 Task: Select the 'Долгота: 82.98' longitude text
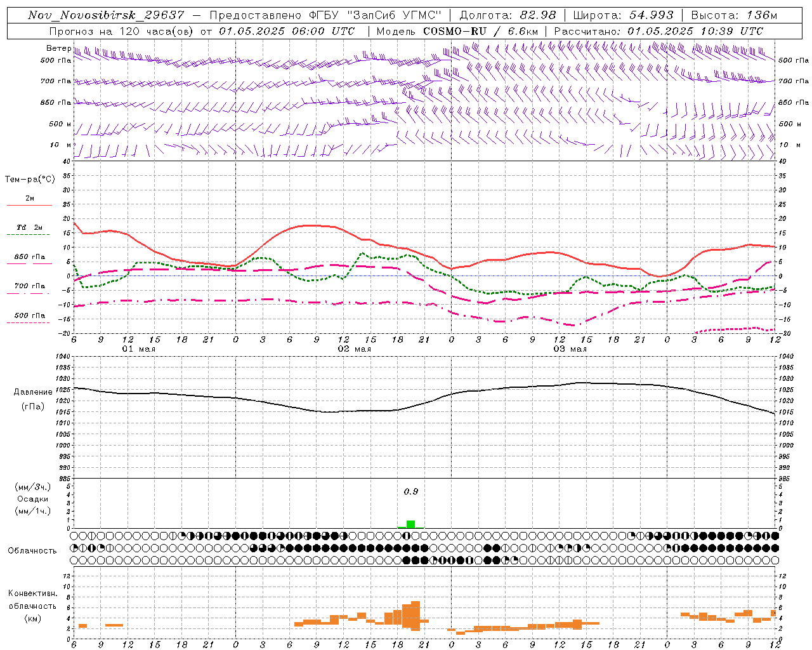click(x=507, y=15)
